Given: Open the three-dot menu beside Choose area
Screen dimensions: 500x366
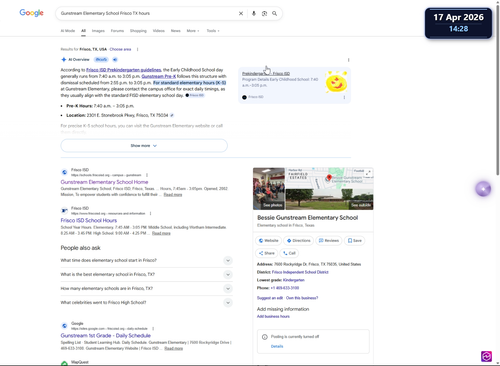Looking at the screenshot, I should 137,49.
